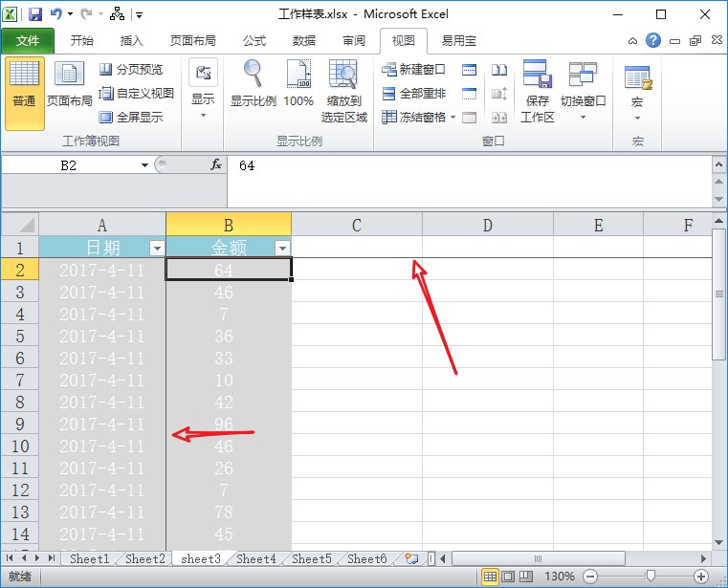
Task: Switch to the 易用宝 ribbon tab
Action: 459,41
